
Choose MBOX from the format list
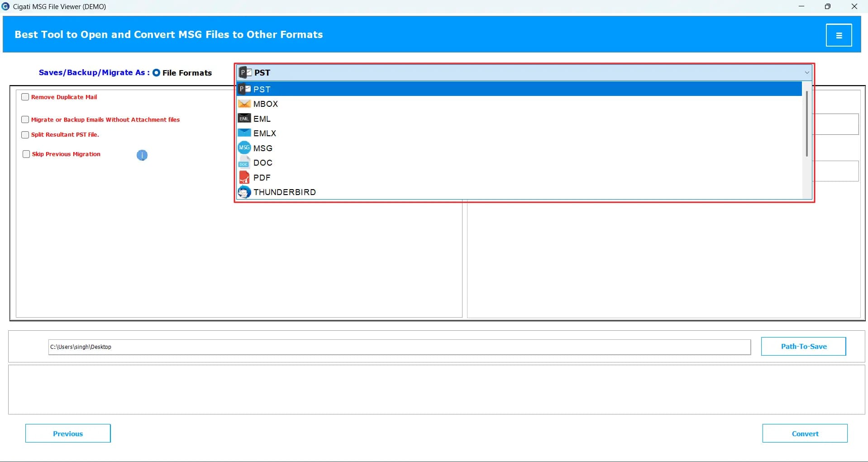coord(519,104)
